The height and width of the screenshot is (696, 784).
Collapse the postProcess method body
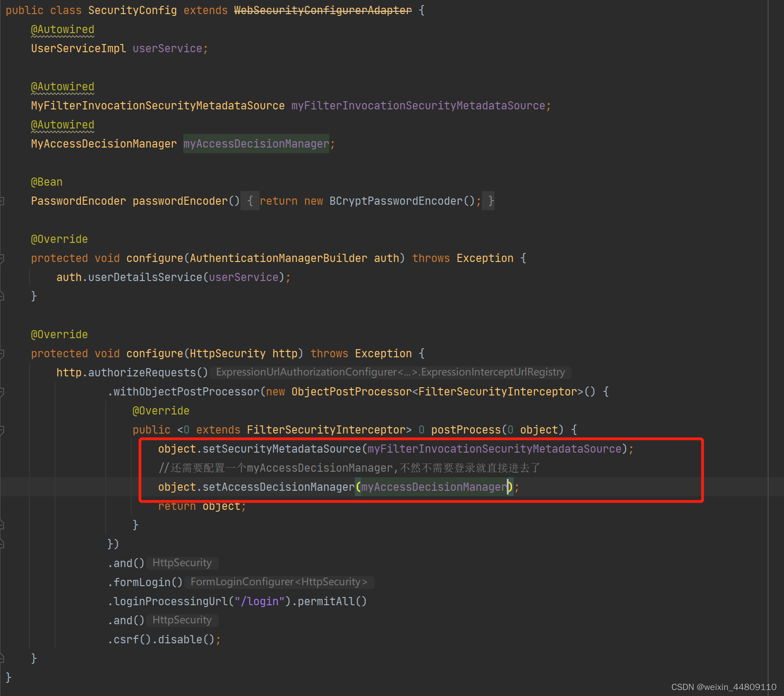(3, 430)
